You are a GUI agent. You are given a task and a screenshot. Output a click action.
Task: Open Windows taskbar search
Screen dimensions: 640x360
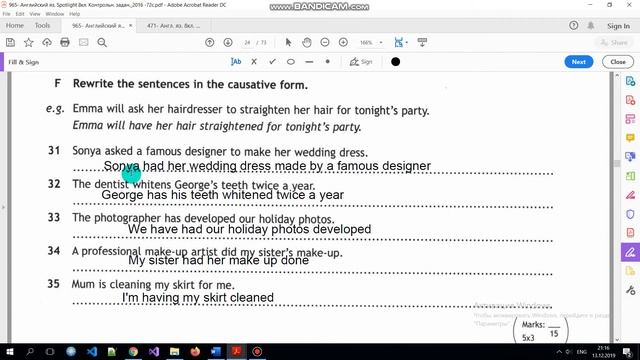(30, 351)
